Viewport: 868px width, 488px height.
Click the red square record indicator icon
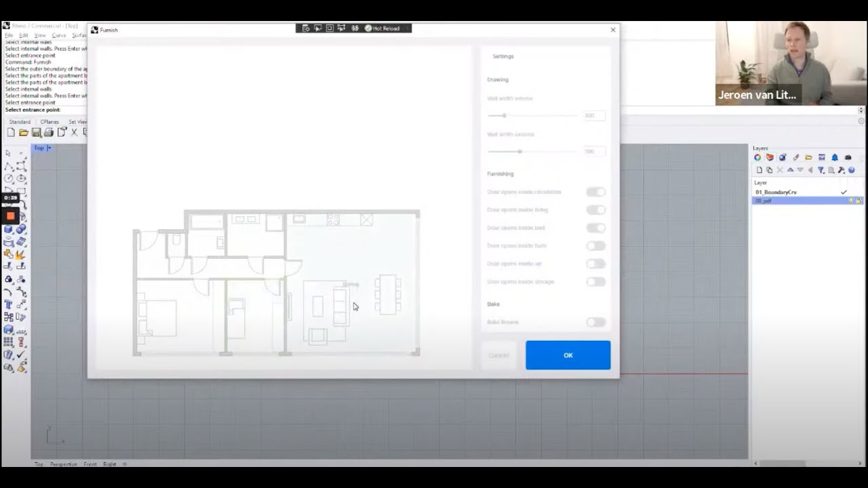pyautogui.click(x=10, y=216)
